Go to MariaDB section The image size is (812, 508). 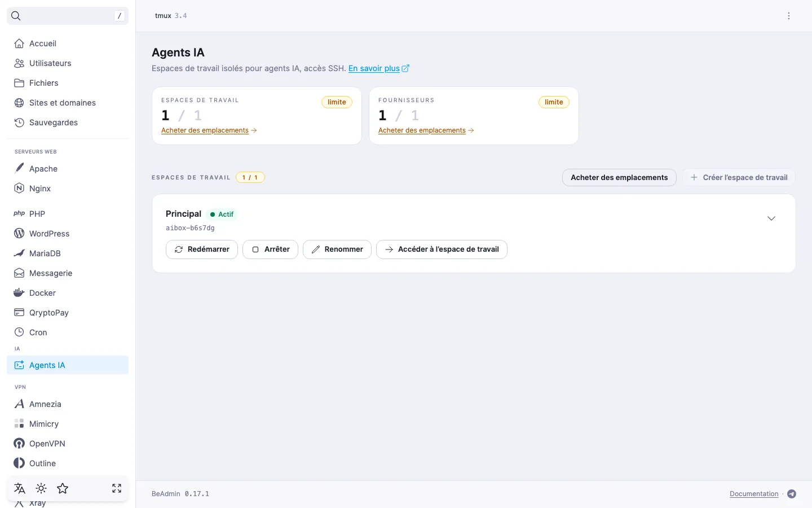pyautogui.click(x=68, y=253)
